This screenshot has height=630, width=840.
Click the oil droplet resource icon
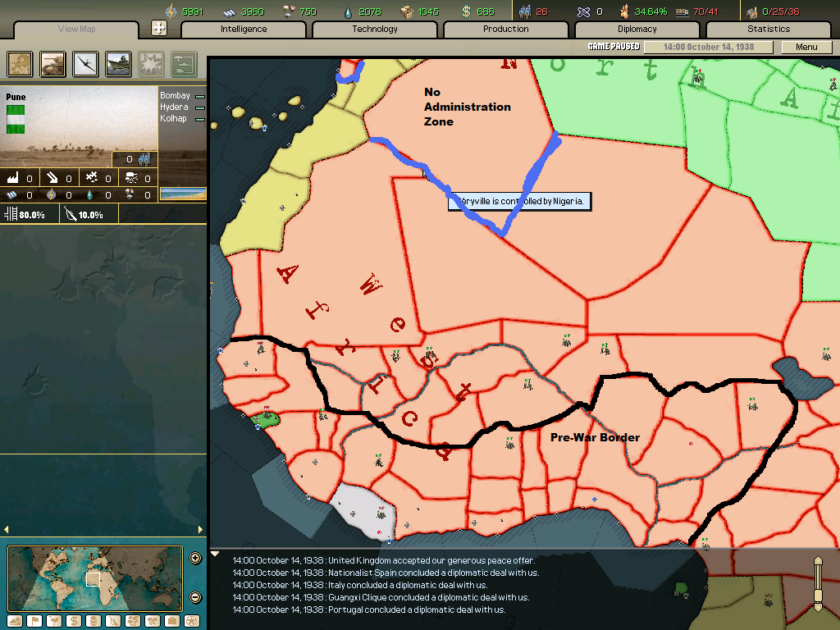coord(348,11)
